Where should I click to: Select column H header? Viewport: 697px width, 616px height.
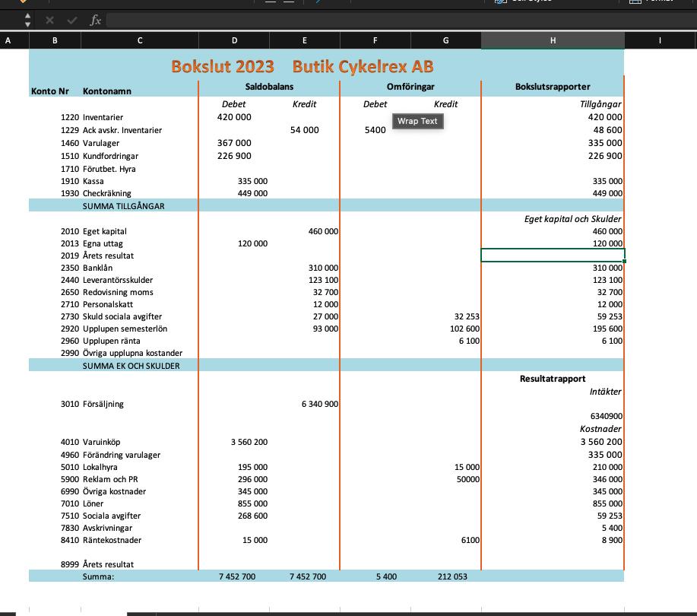[552, 40]
